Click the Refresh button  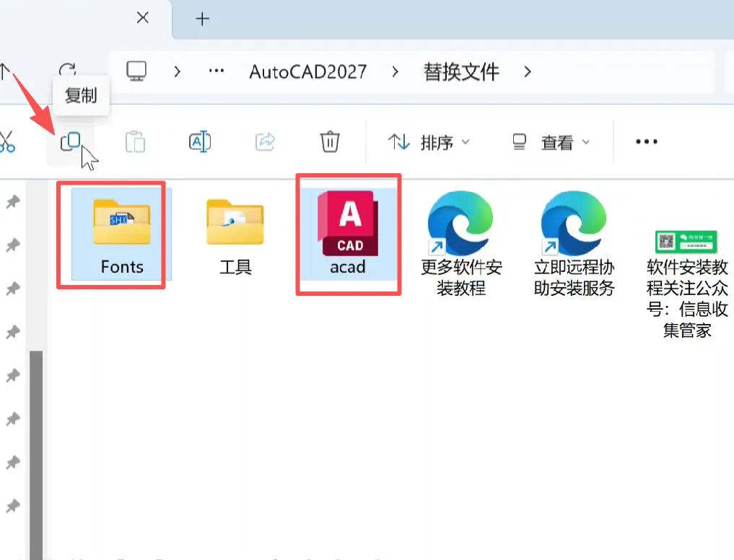click(x=67, y=71)
